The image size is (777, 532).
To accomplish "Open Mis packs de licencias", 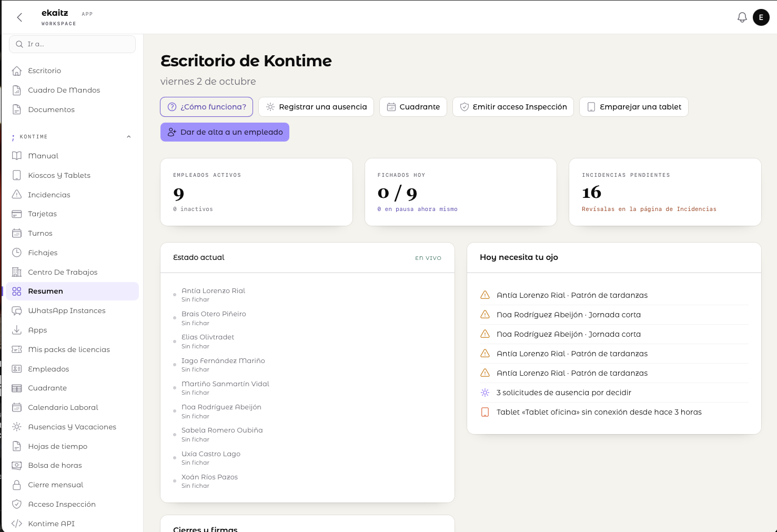I will tap(72, 349).
